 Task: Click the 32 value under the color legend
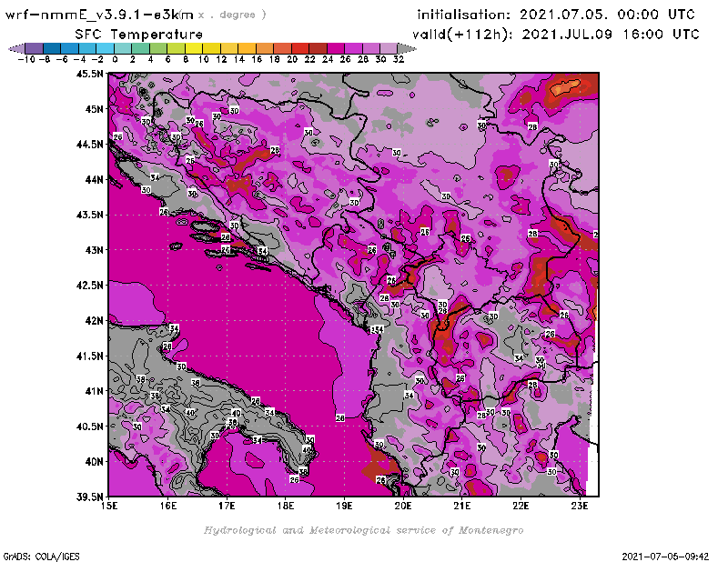(x=399, y=59)
